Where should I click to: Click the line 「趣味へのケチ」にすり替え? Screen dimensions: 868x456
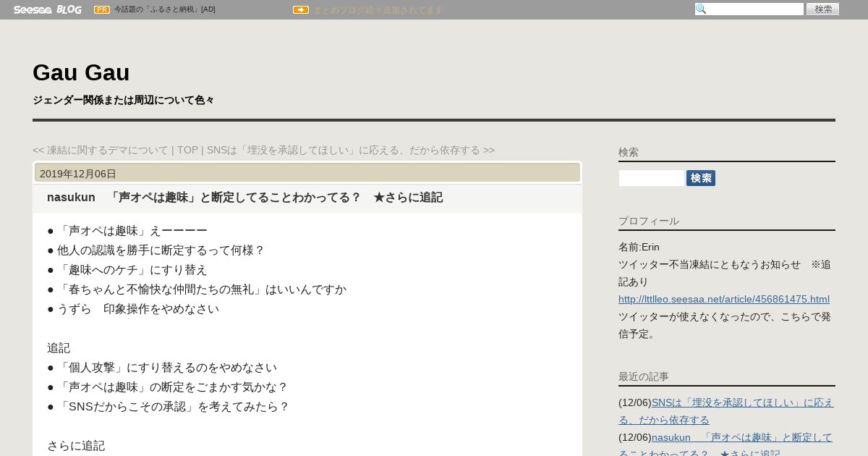[127, 270]
